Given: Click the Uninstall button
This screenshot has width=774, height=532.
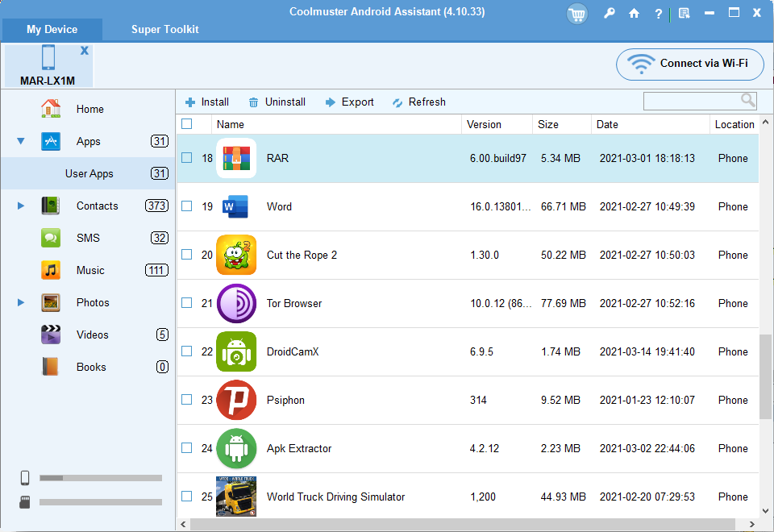Looking at the screenshot, I should point(277,102).
